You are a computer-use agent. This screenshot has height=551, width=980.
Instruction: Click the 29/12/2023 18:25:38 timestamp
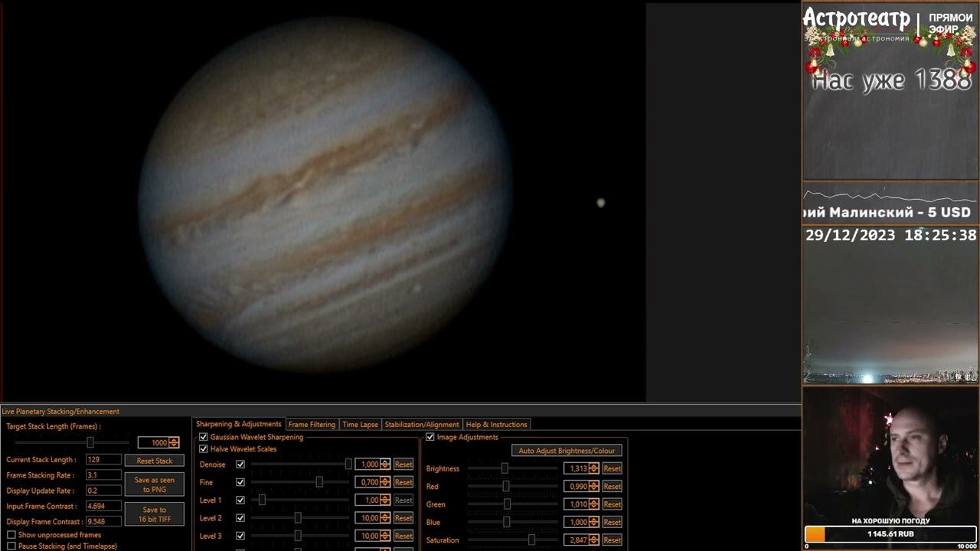[x=891, y=236]
